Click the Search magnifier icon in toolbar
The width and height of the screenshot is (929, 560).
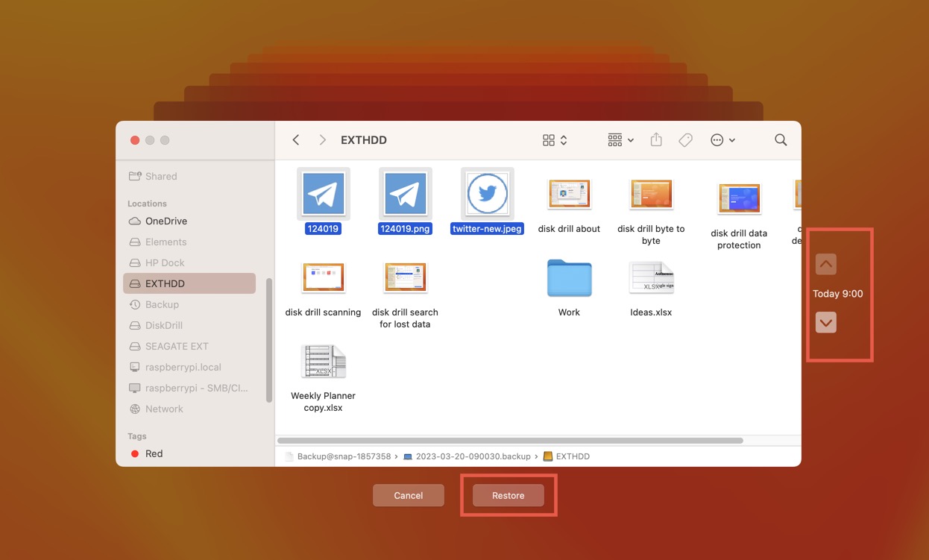pyautogui.click(x=781, y=140)
